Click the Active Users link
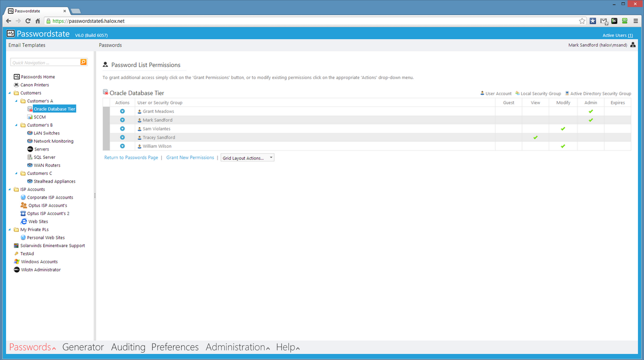This screenshot has height=360, width=644. pos(617,35)
